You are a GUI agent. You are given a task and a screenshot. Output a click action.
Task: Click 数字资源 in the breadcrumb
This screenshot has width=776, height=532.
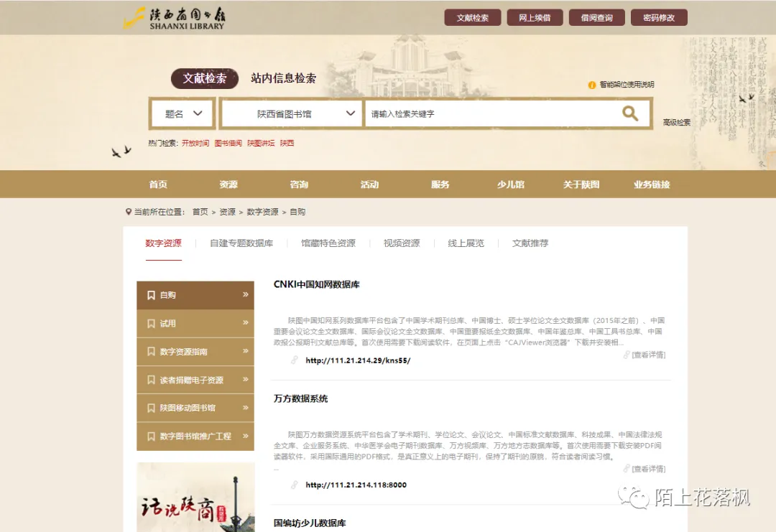pyautogui.click(x=262, y=212)
